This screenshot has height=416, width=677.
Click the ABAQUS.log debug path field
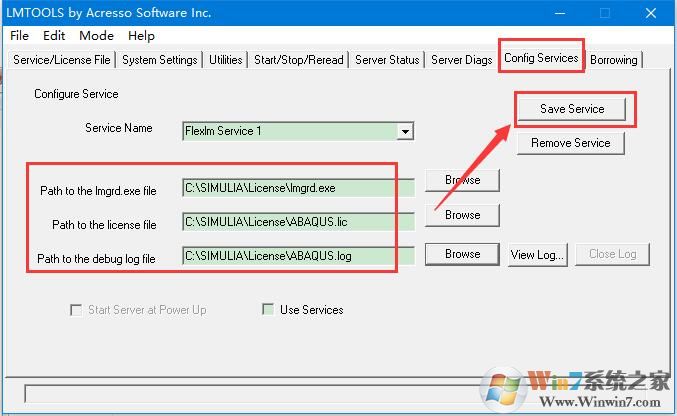click(298, 256)
